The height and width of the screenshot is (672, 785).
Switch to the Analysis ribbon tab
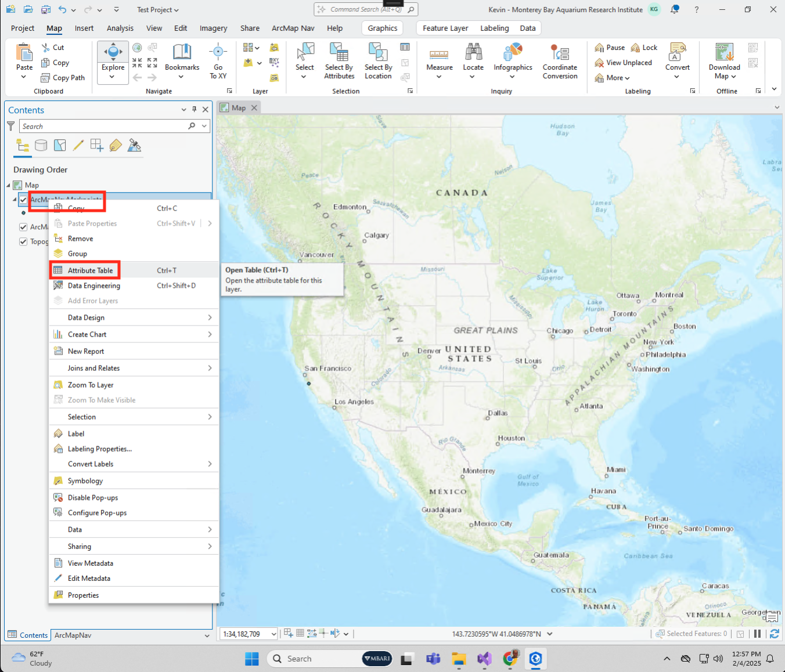point(120,28)
